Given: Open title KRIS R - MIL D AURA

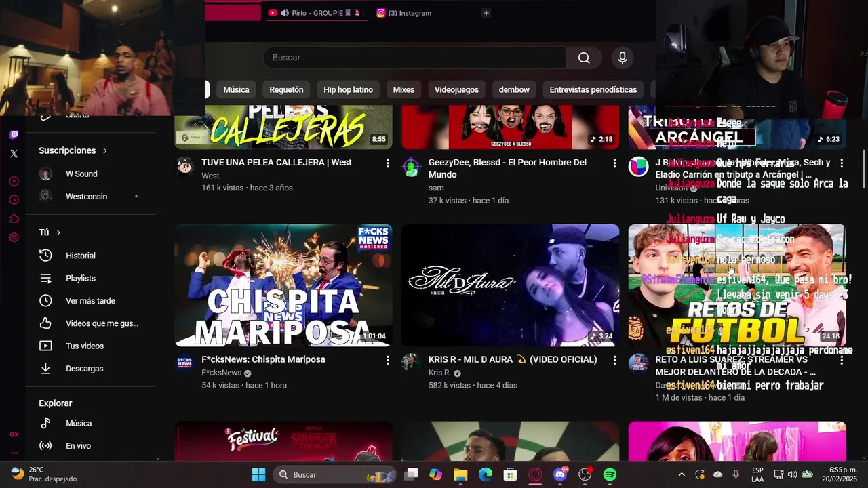Looking at the screenshot, I should point(513,359).
